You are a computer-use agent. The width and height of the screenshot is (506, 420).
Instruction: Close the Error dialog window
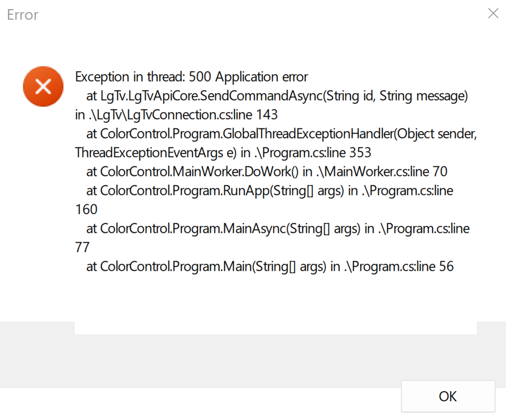click(493, 14)
